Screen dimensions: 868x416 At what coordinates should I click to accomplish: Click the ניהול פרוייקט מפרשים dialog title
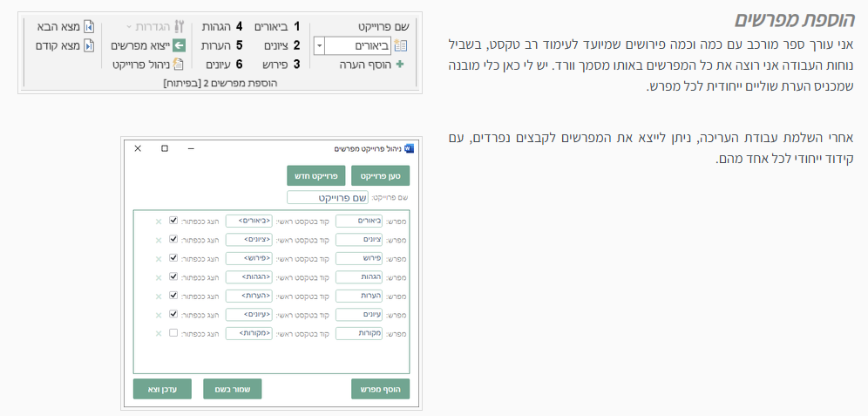tap(368, 148)
